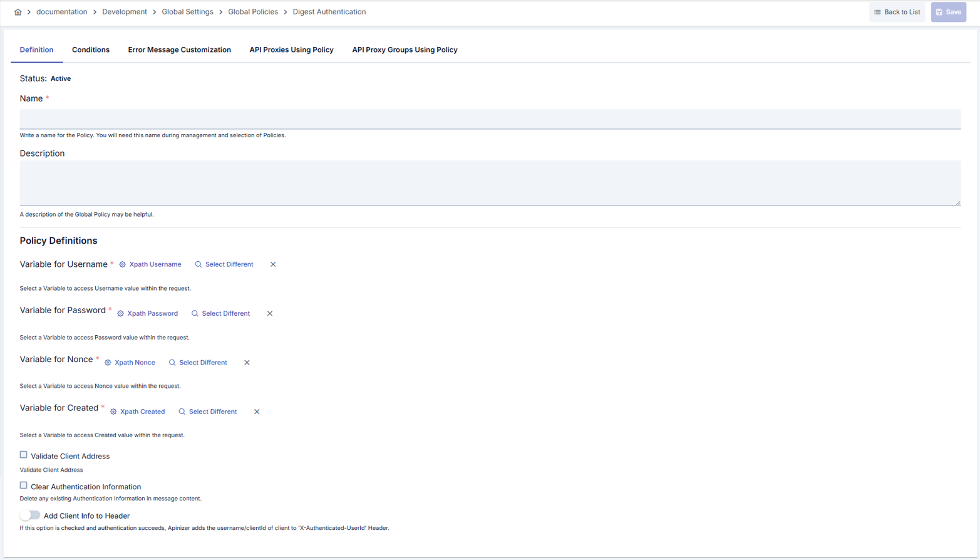This screenshot has height=560, width=980.
Task: Remove the Xpath Created variable selection
Action: point(256,412)
